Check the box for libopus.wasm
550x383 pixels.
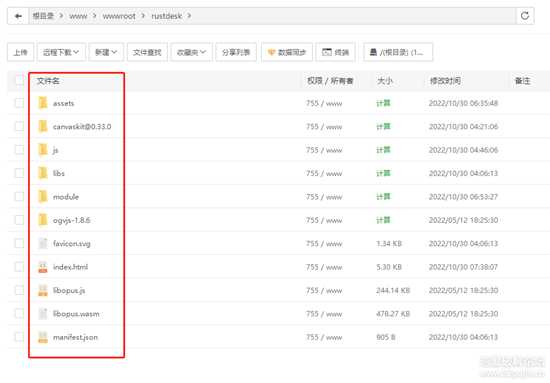click(x=19, y=314)
